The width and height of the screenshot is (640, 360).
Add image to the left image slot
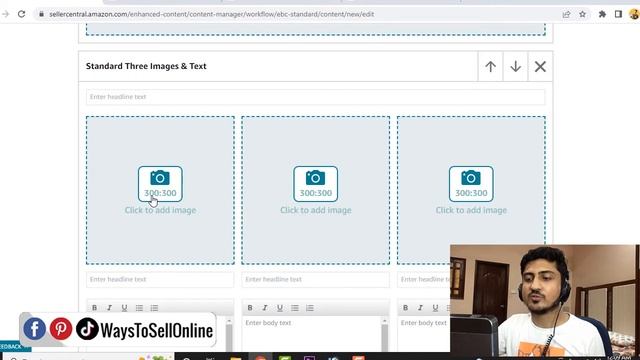point(160,190)
